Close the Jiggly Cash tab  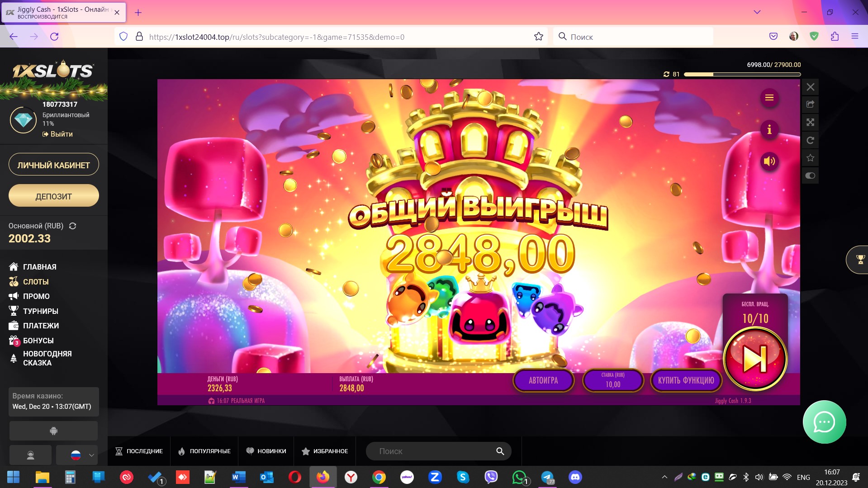pos(117,13)
